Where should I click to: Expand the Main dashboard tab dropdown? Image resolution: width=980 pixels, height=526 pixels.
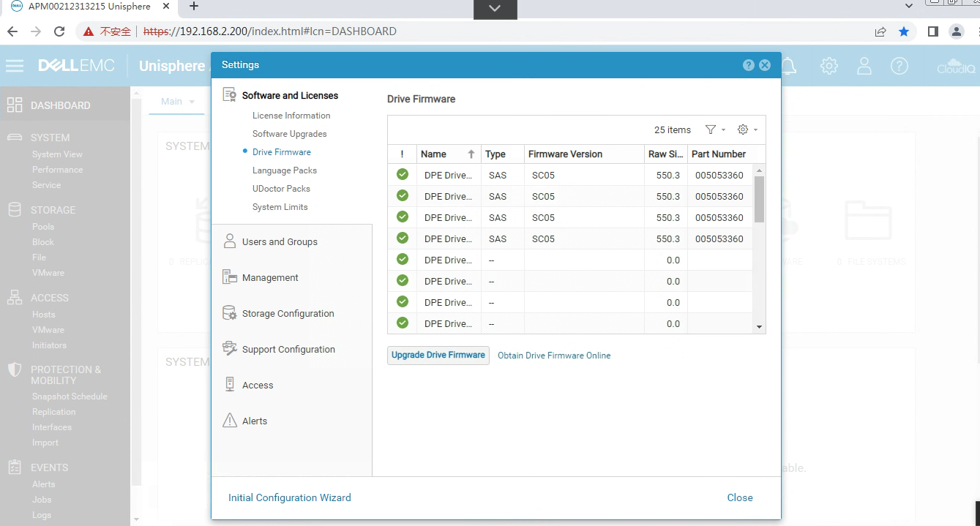(192, 102)
